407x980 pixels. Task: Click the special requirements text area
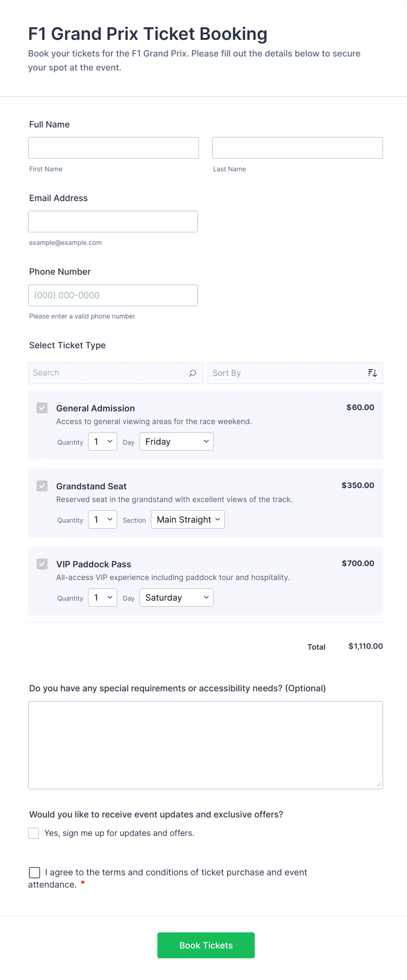tap(205, 745)
